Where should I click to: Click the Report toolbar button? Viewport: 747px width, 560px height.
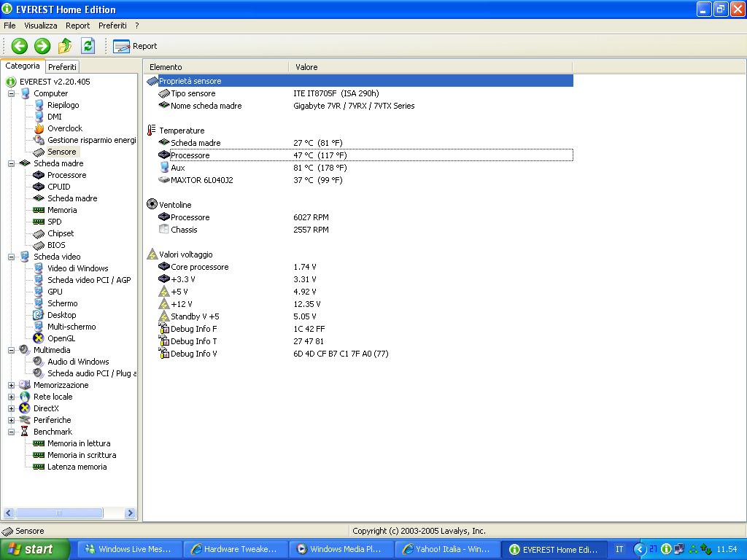point(136,46)
